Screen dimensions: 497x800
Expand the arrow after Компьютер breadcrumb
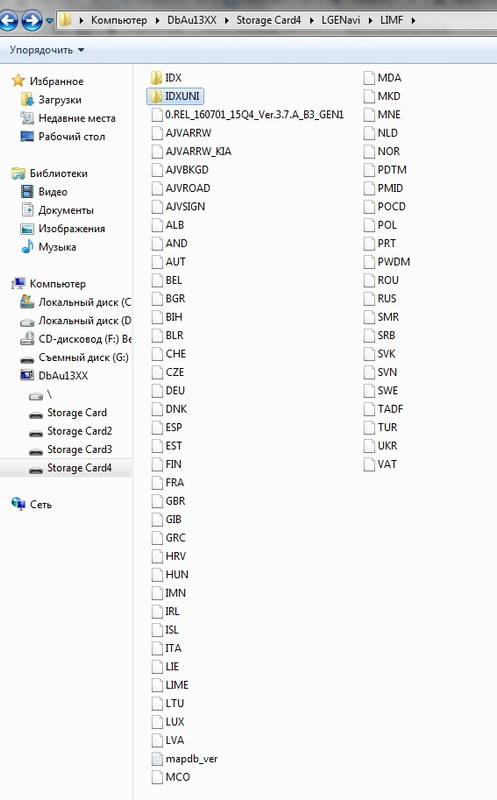click(157, 20)
